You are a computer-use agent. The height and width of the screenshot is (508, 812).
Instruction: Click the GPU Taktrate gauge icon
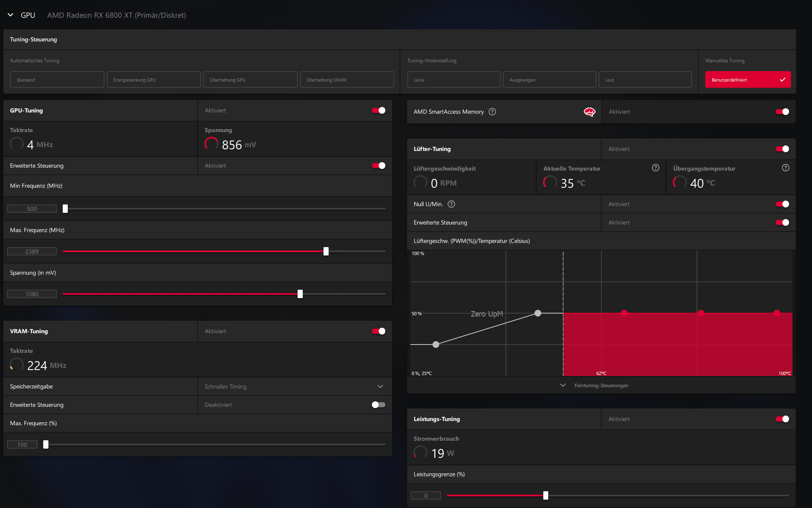click(17, 144)
